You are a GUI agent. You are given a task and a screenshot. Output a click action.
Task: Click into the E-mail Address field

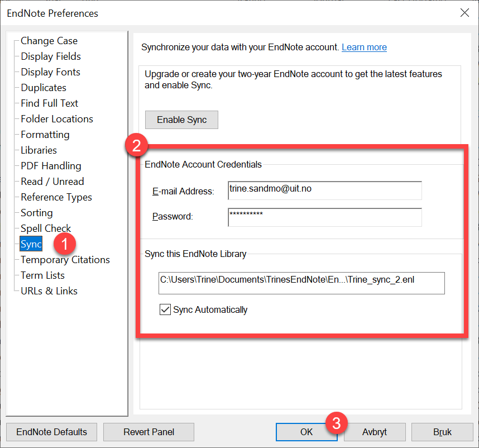tap(324, 190)
